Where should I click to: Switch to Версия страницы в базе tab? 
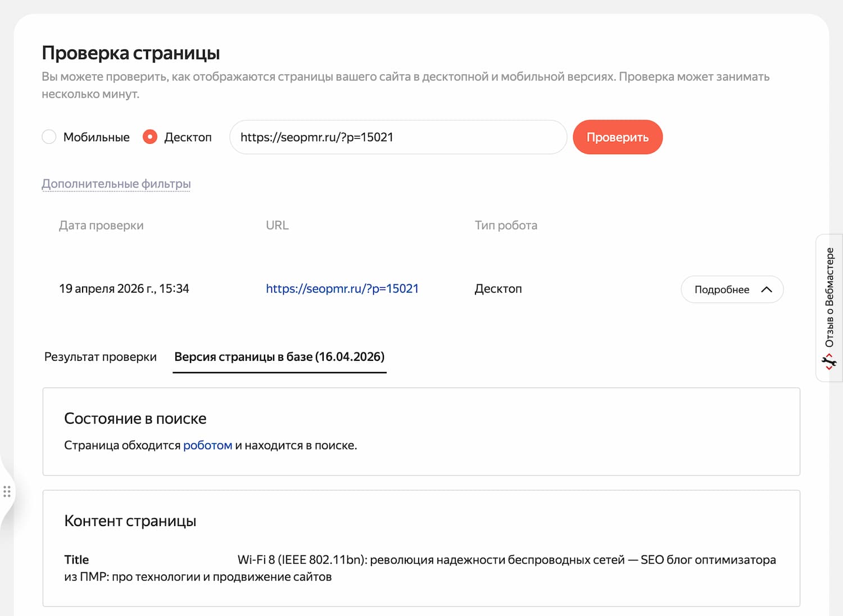pos(279,357)
